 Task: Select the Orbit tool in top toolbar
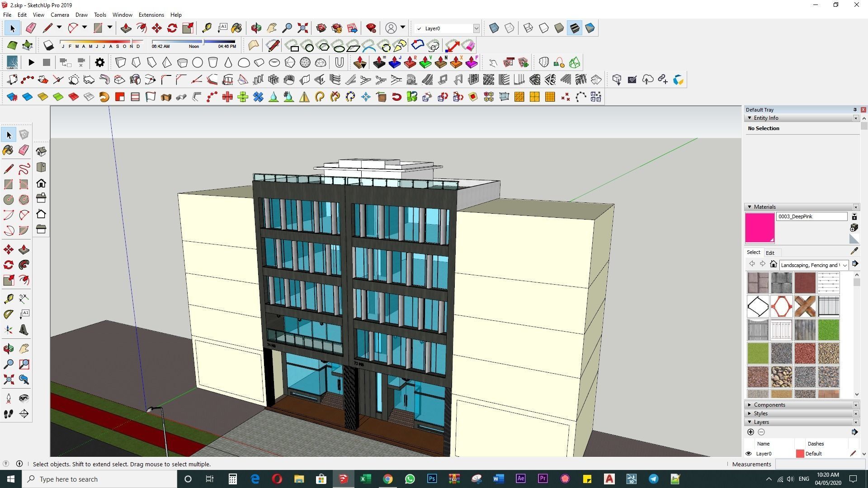(x=256, y=28)
